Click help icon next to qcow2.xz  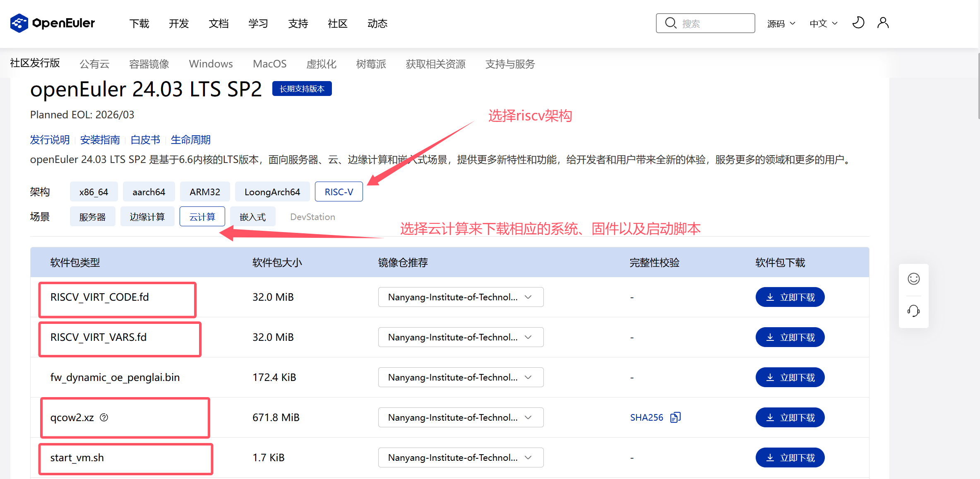(x=104, y=417)
